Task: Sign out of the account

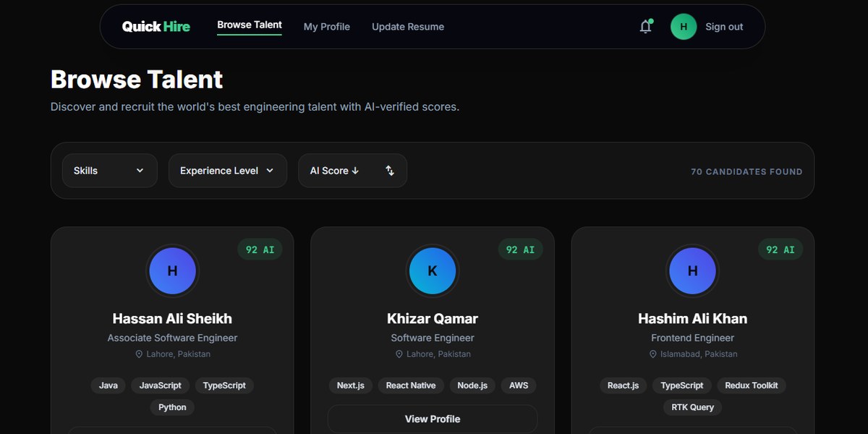Action: (724, 27)
